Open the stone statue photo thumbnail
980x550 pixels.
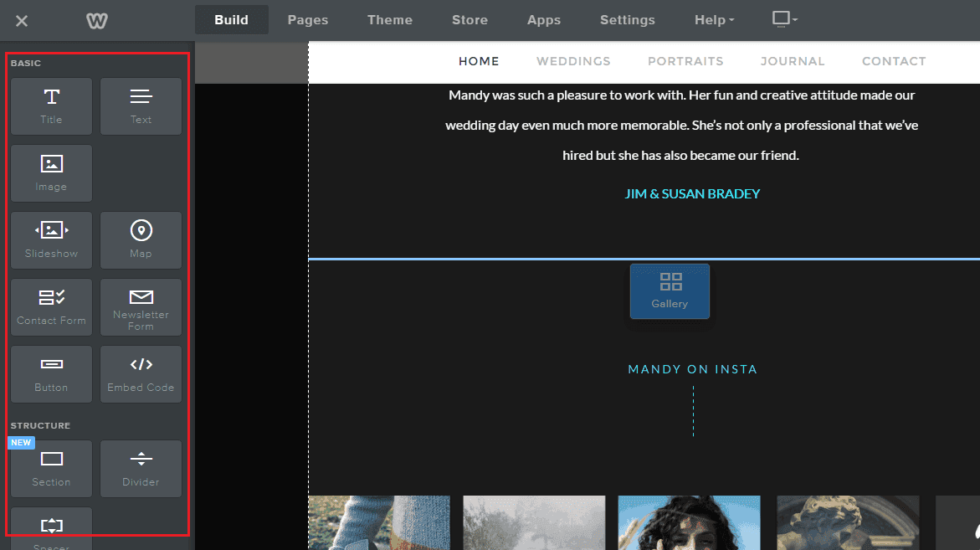(848, 522)
